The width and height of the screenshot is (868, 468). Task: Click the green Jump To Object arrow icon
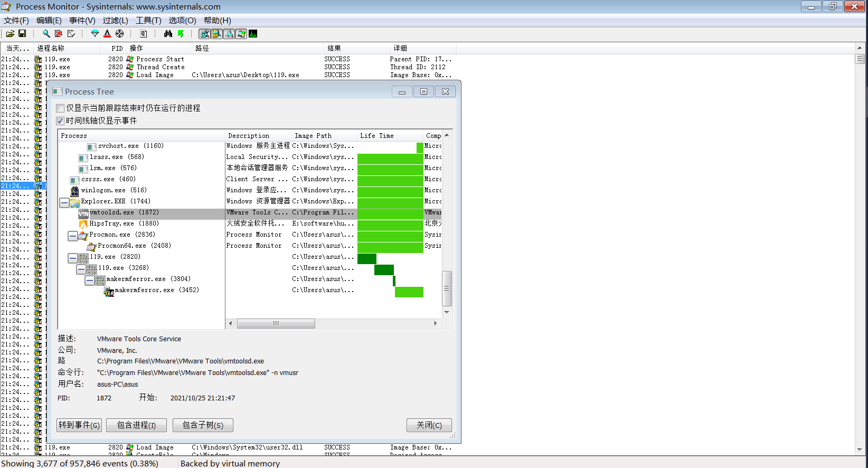[x=181, y=34]
